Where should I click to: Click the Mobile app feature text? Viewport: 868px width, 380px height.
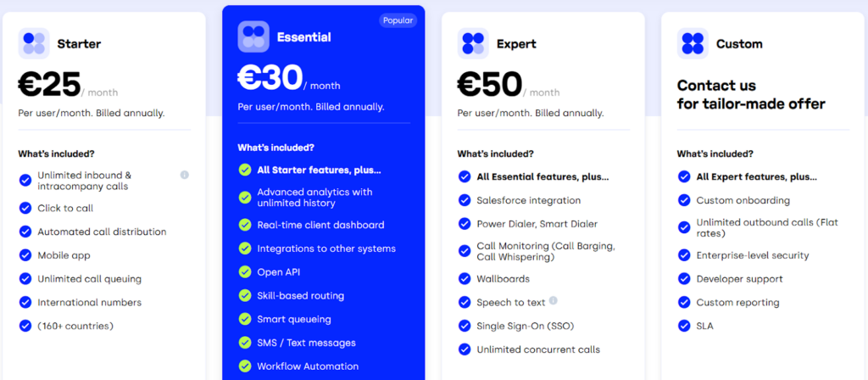tap(64, 255)
